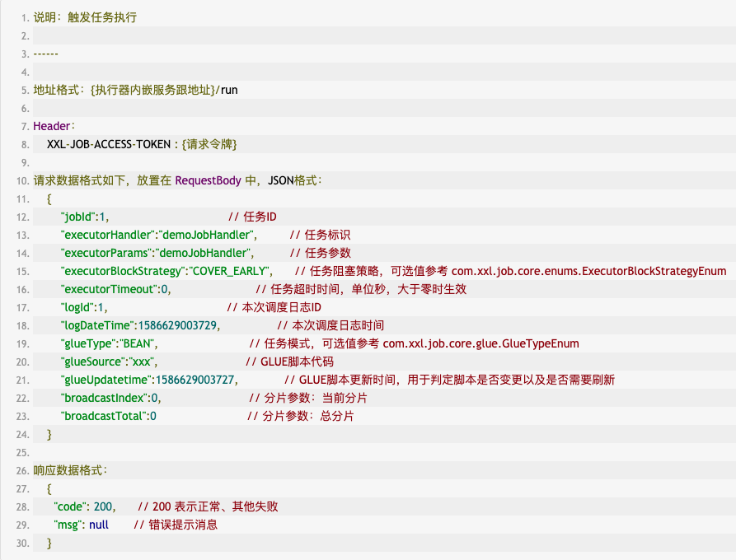Click the GlueTypeEnum comment text
Screen dimensions: 736x560
pyautogui.click(x=414, y=343)
